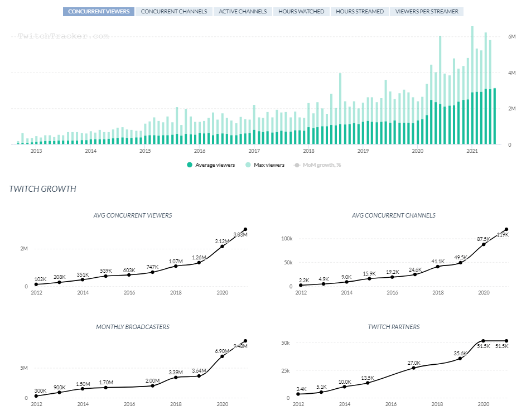531x420 pixels.
Task: Click the 1.70M point in Monthly Broadcasters
Action: point(106,388)
